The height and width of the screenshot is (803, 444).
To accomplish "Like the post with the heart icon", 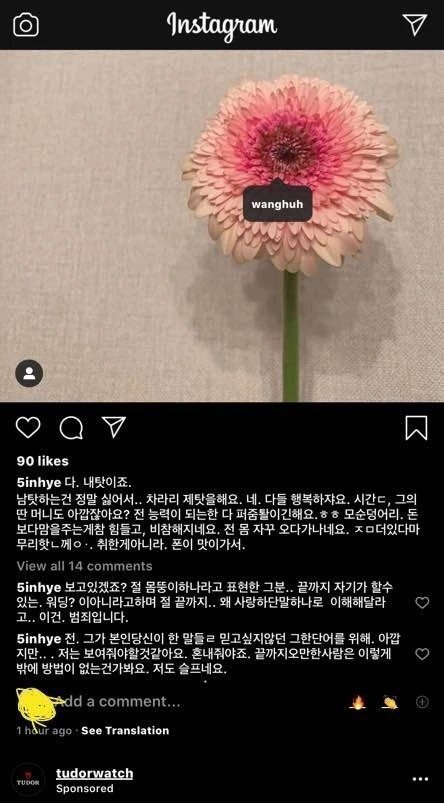I will (28, 427).
